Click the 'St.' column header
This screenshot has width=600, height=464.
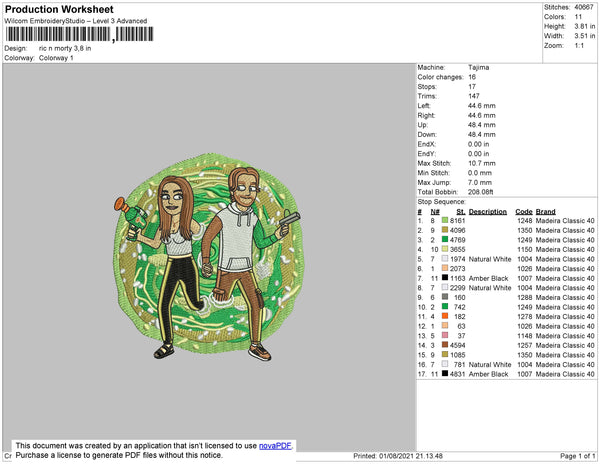(460, 212)
